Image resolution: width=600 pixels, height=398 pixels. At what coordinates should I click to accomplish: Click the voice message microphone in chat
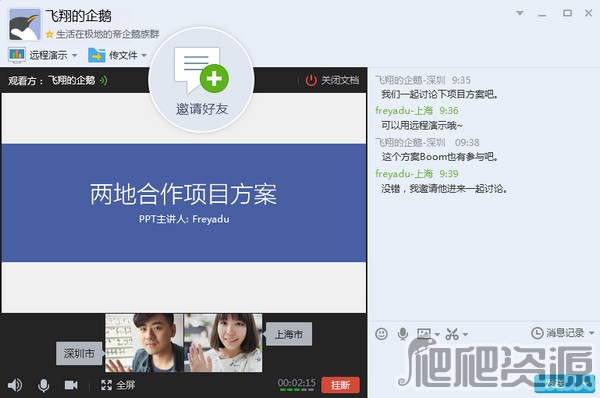click(x=403, y=334)
